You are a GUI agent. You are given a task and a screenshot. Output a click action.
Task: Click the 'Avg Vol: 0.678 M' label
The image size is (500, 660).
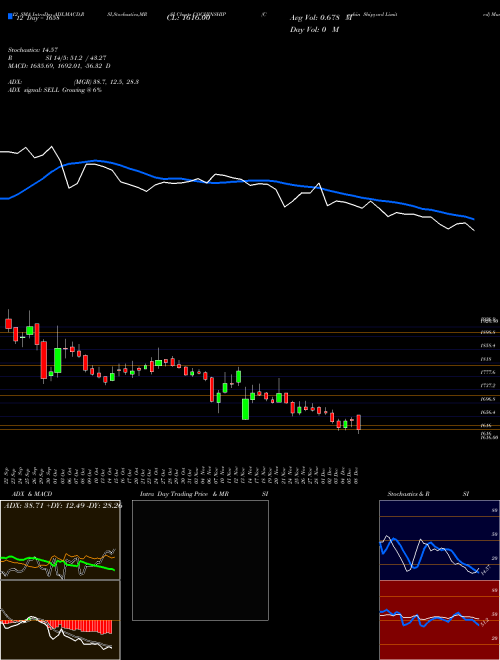[x=321, y=18]
